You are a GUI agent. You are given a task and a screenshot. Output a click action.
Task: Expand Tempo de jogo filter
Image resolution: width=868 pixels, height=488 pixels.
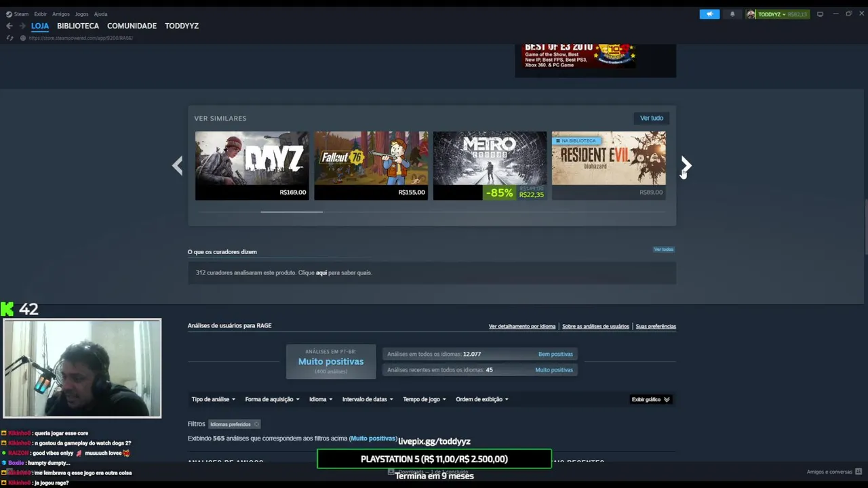point(425,399)
